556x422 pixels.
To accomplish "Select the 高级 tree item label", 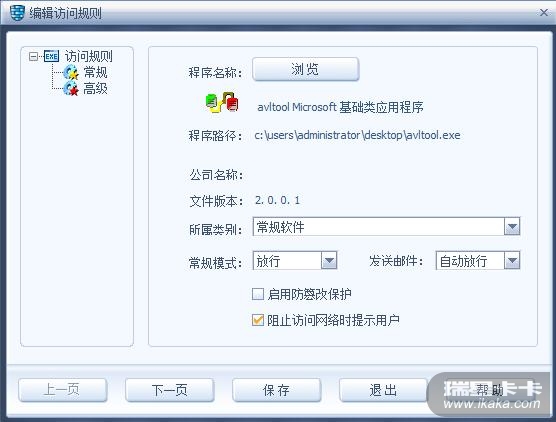I will coord(95,88).
